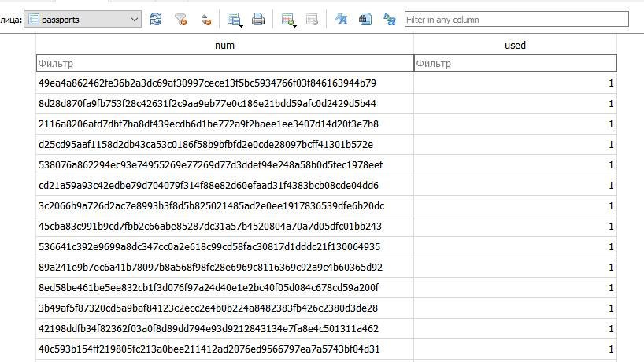Select hash cell starting 536641c392e9

pyautogui.click(x=224, y=247)
